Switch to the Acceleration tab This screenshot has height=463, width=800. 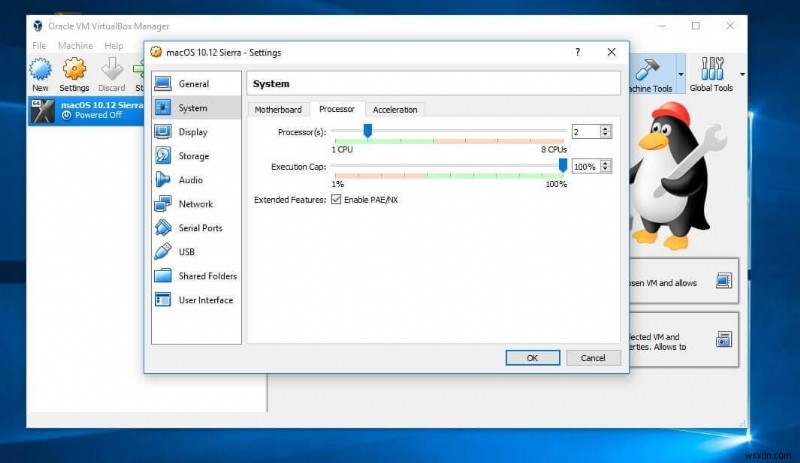(x=395, y=109)
